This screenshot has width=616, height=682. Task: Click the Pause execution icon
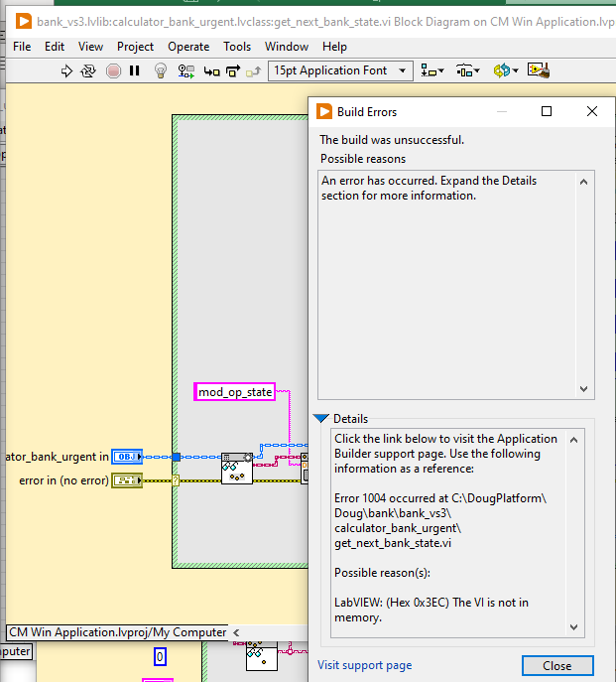[x=136, y=70]
